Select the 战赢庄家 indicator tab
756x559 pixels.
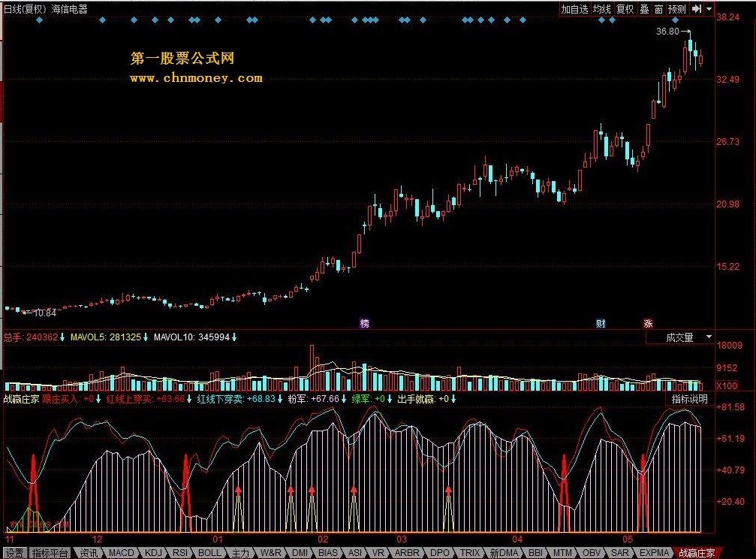point(697,553)
